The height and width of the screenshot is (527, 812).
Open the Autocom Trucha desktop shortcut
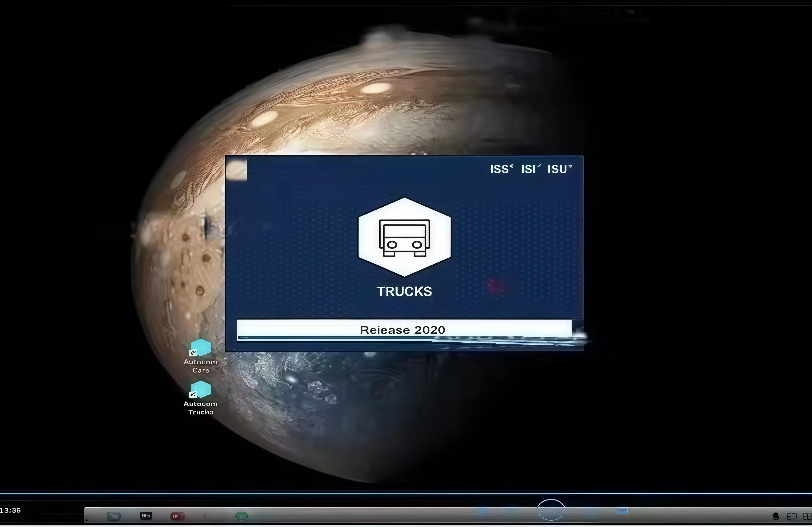[201, 398]
